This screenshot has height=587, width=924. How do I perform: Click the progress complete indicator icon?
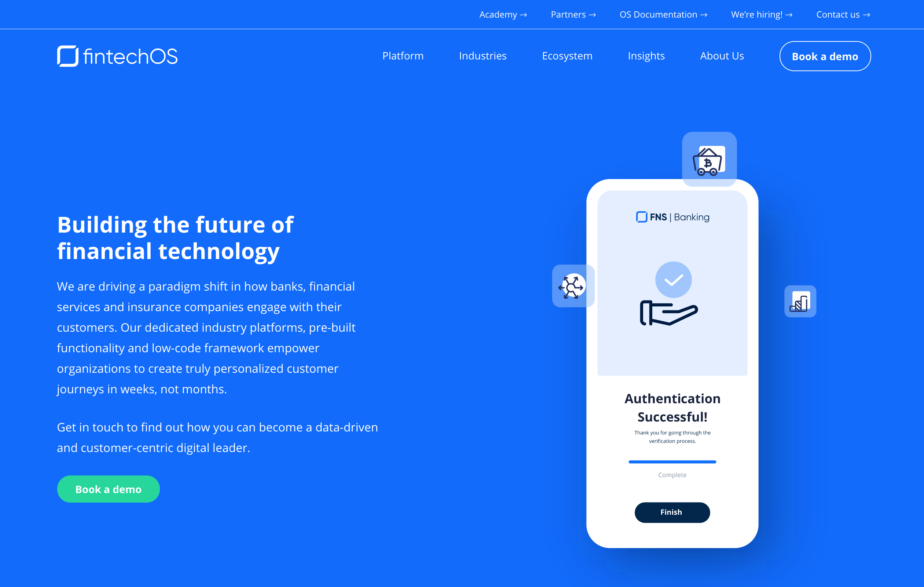[x=673, y=462]
